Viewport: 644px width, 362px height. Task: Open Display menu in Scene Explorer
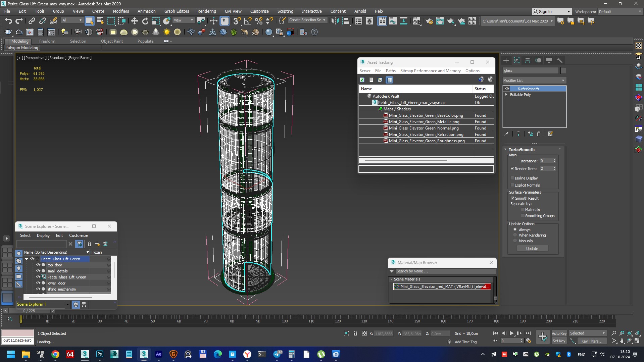click(43, 236)
